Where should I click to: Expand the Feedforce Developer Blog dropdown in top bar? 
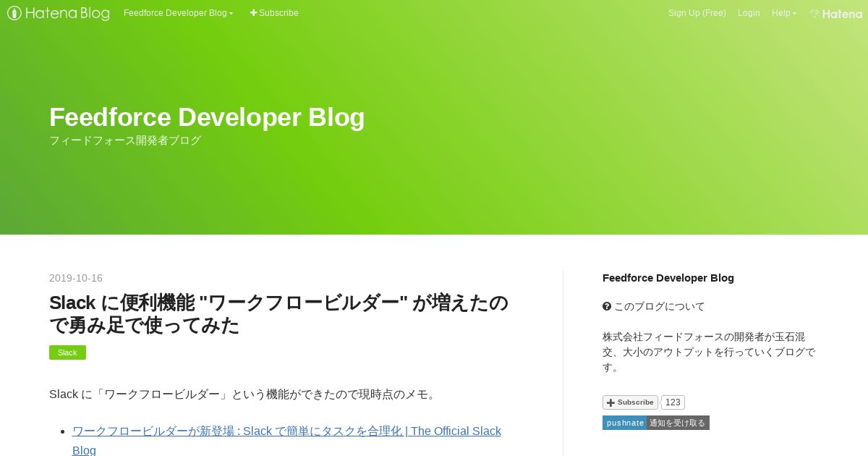[x=178, y=13]
